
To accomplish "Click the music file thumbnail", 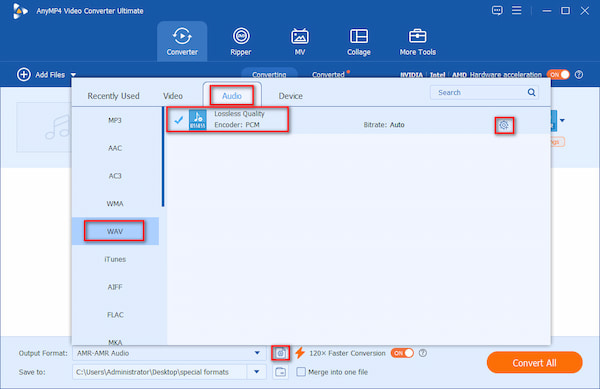I will click(44, 127).
